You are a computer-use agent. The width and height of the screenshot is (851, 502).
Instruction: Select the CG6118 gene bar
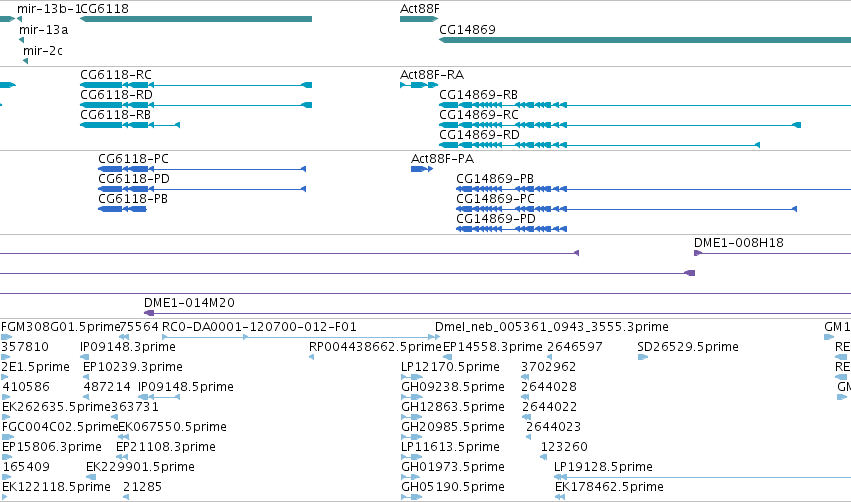(196, 19)
